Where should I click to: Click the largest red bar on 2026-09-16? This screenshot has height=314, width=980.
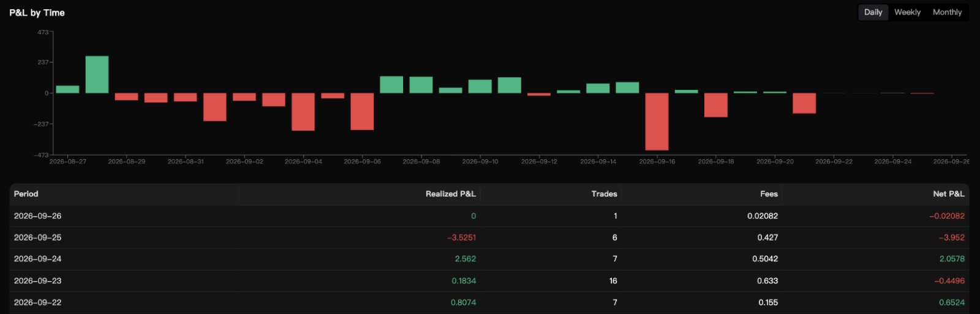[x=657, y=121]
